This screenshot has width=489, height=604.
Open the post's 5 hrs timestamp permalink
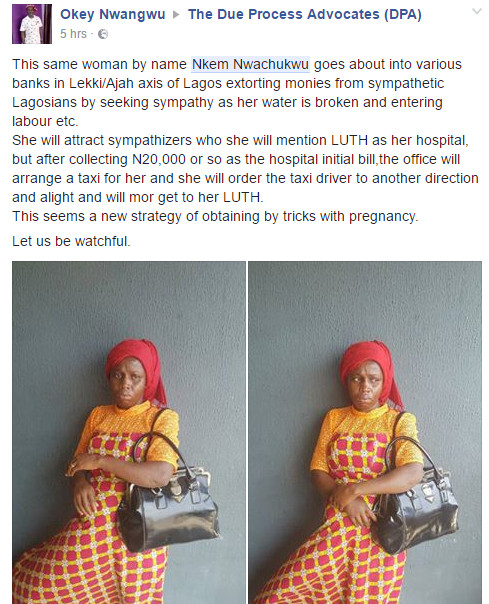[73, 34]
